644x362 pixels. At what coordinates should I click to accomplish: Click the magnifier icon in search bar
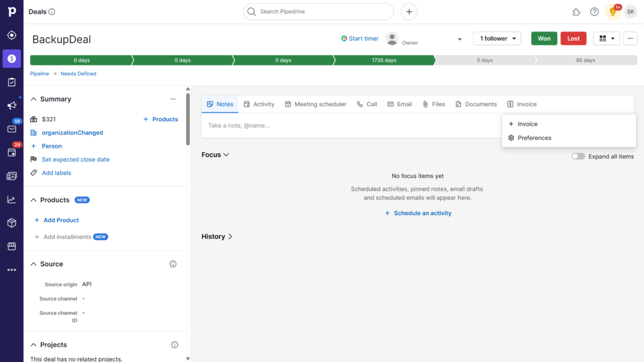point(252,11)
